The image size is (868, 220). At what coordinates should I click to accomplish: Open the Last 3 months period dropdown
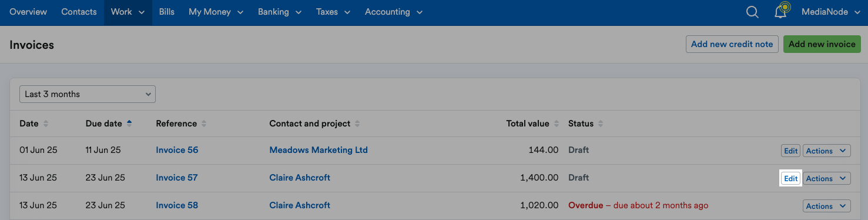(88, 94)
